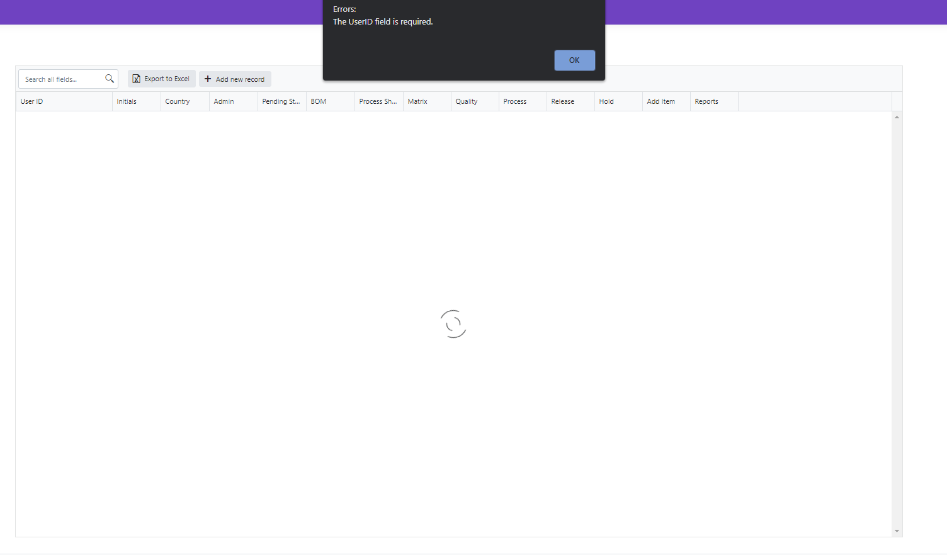
Task: Click the Process Sh... column header
Action: pos(379,101)
